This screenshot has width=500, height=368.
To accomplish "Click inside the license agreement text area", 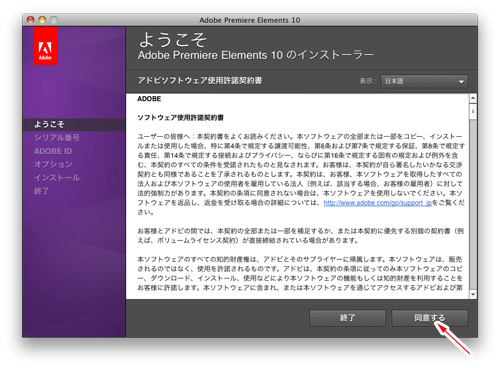I will click(297, 196).
